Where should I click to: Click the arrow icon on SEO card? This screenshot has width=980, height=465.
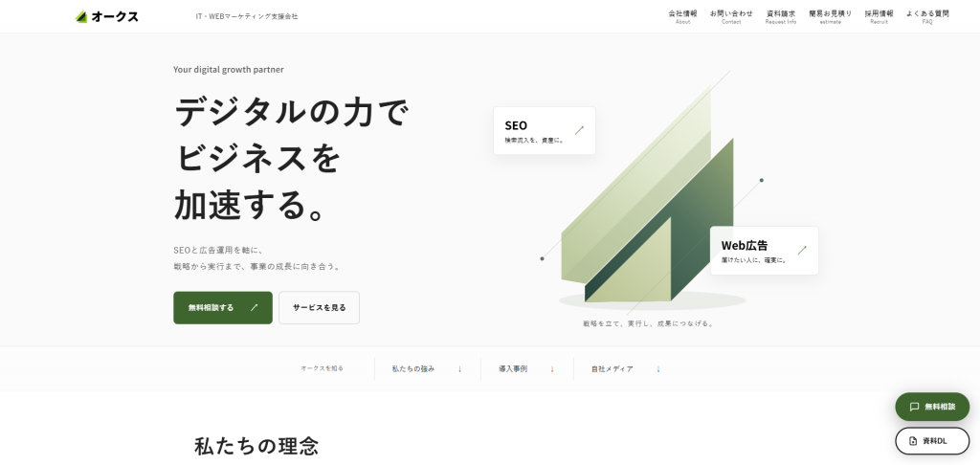579,130
